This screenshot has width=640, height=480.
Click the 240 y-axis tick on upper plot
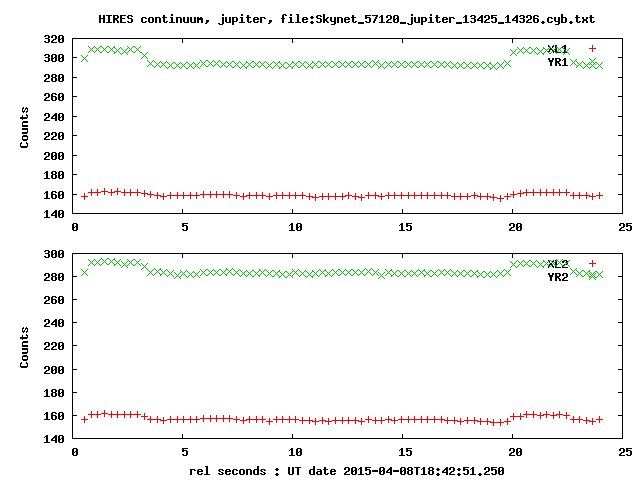54,117
